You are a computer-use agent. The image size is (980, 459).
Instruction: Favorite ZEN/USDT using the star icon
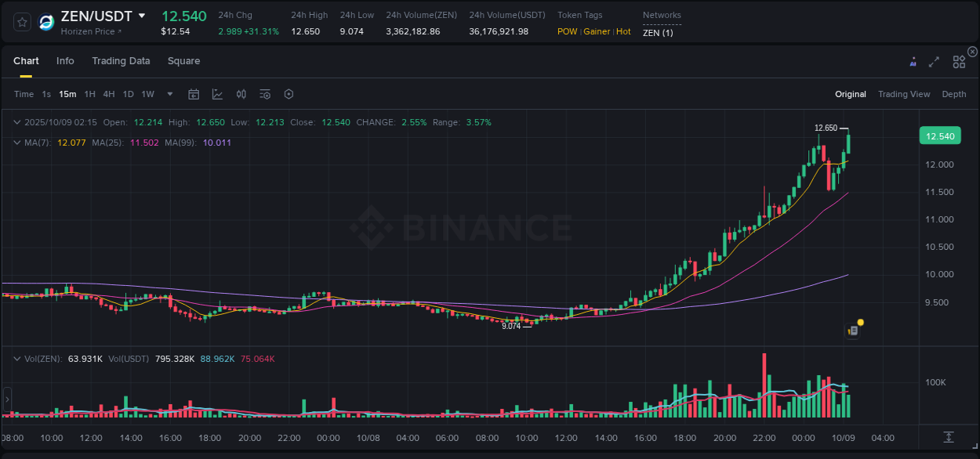pos(21,22)
